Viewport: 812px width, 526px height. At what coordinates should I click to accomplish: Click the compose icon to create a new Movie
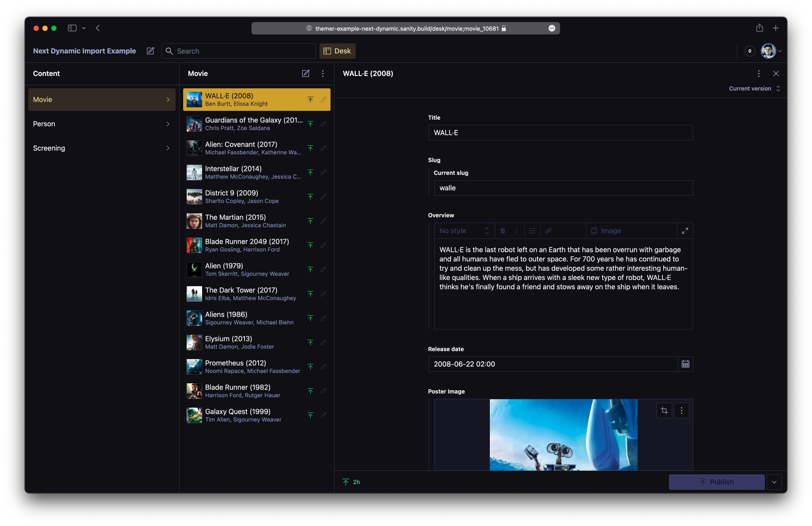click(x=306, y=73)
